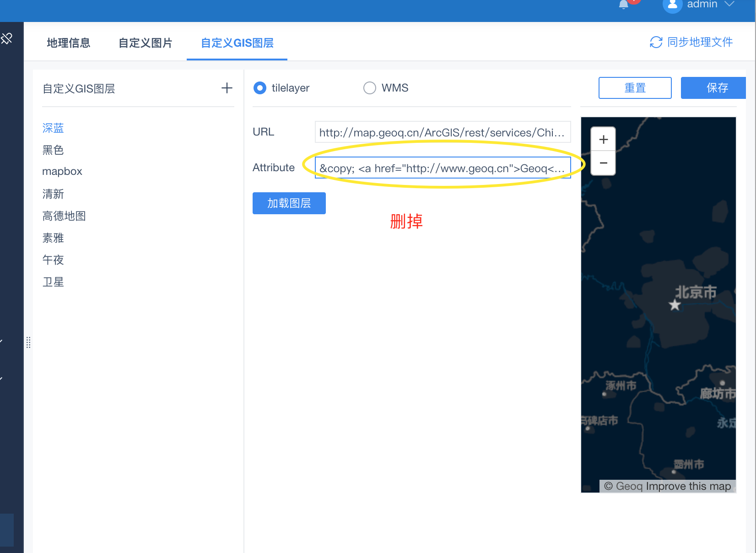Zoom out on the map preview

[x=603, y=163]
